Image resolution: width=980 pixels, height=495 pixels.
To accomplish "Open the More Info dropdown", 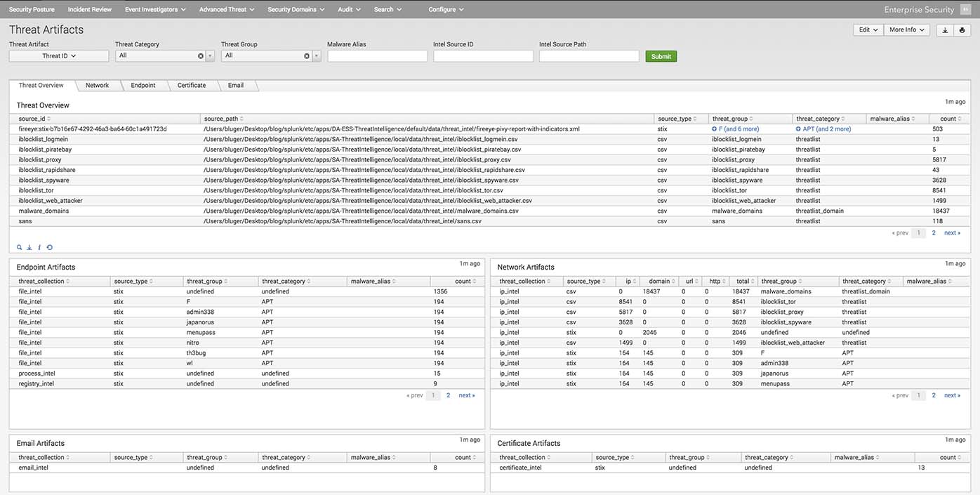I will 907,30.
